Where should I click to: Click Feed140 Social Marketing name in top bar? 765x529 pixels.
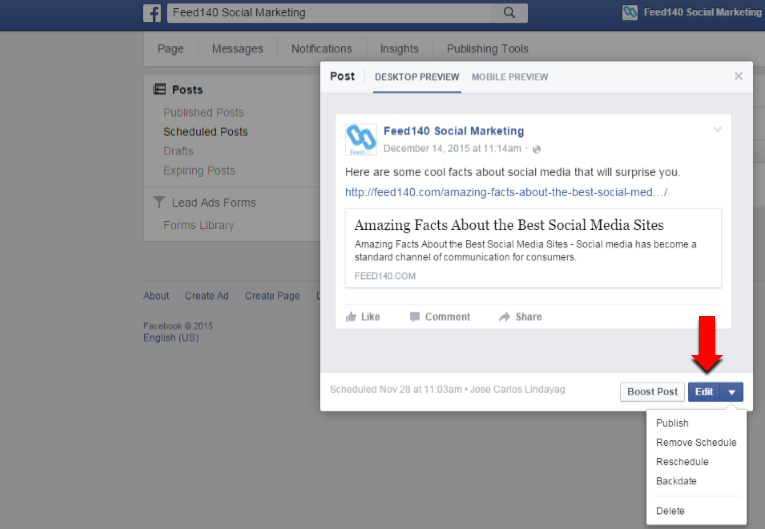(703, 12)
